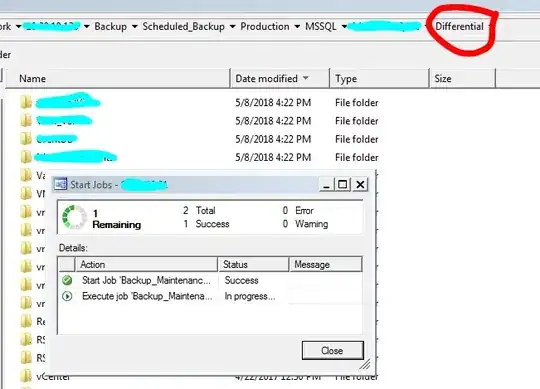Expand dropdown arrow after MSSQL breadcrumb
This screenshot has width=540, height=389.
pos(344,27)
